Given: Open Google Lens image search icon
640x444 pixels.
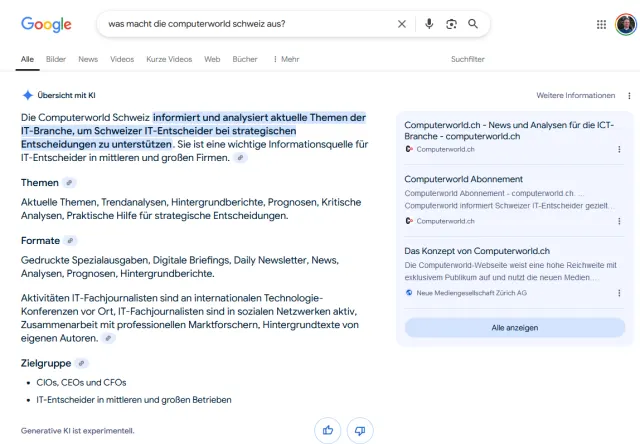Looking at the screenshot, I should click(x=451, y=24).
